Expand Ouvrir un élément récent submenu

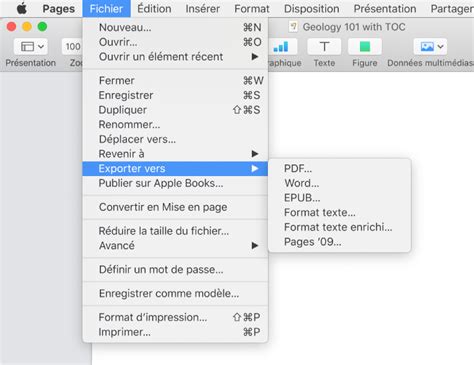[x=175, y=57]
